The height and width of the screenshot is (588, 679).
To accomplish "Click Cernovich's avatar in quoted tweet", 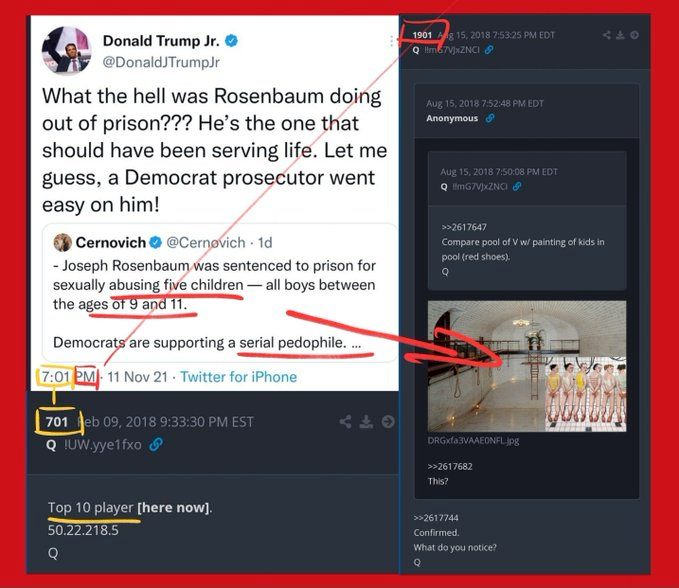I will coord(62,242).
